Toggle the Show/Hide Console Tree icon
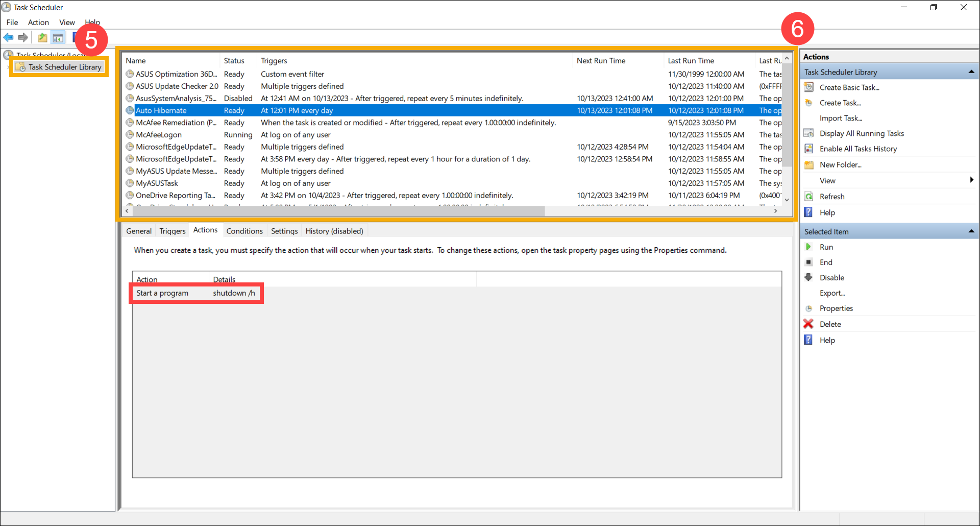 (58, 37)
